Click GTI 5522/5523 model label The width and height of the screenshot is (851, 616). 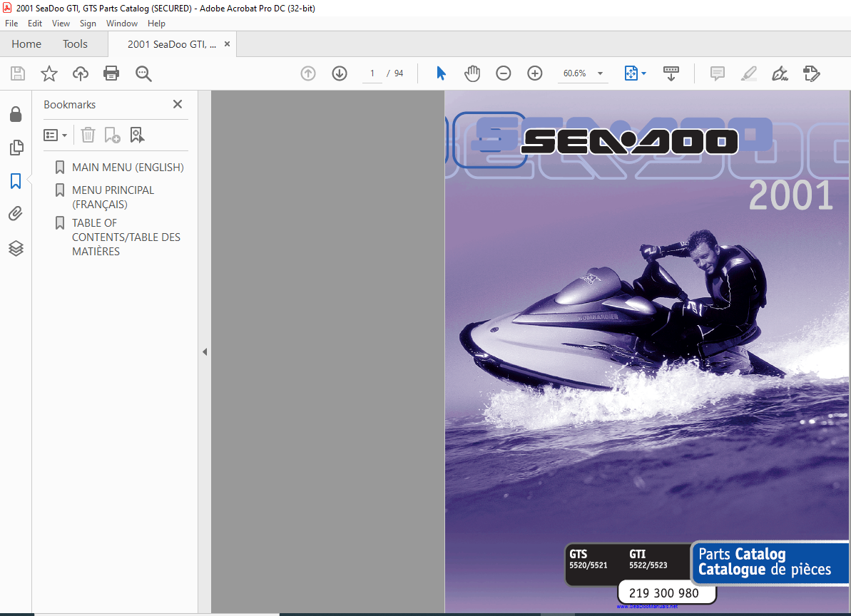(x=648, y=559)
